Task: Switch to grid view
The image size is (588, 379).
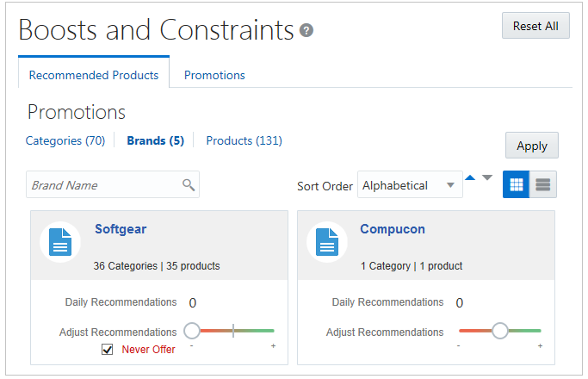Action: click(517, 184)
